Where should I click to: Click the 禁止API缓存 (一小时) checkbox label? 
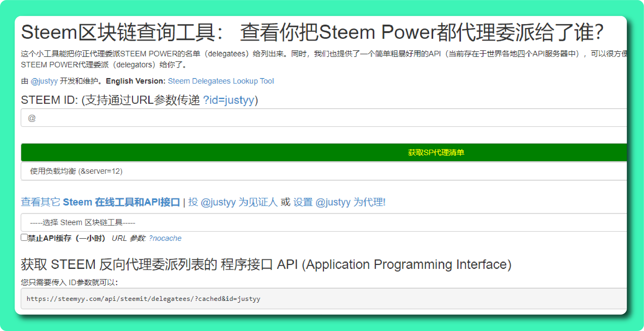click(67, 238)
